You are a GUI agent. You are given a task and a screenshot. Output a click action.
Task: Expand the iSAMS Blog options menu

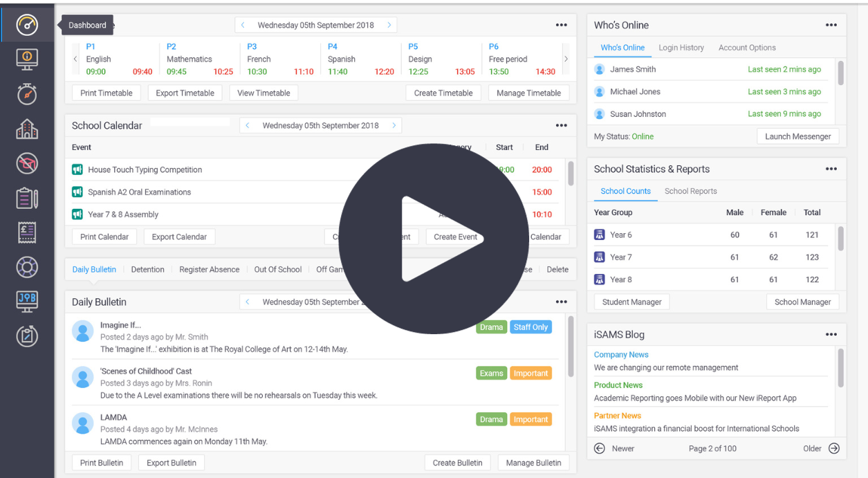pos(831,335)
